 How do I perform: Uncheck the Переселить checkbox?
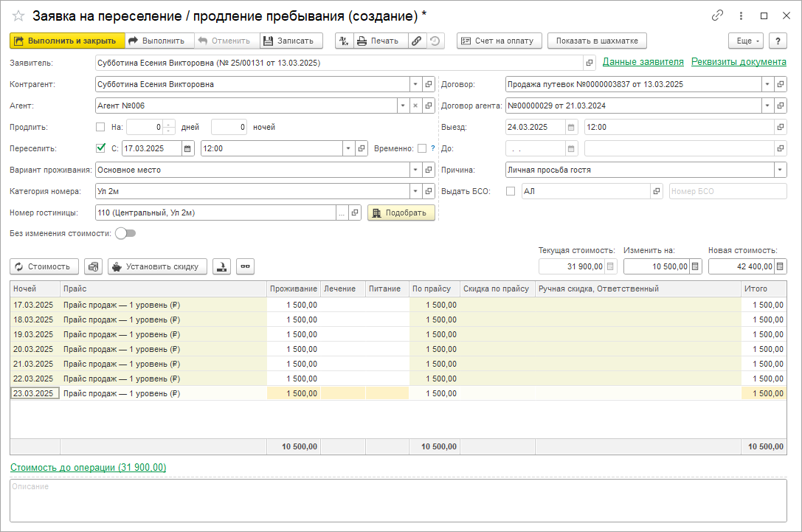pos(100,148)
